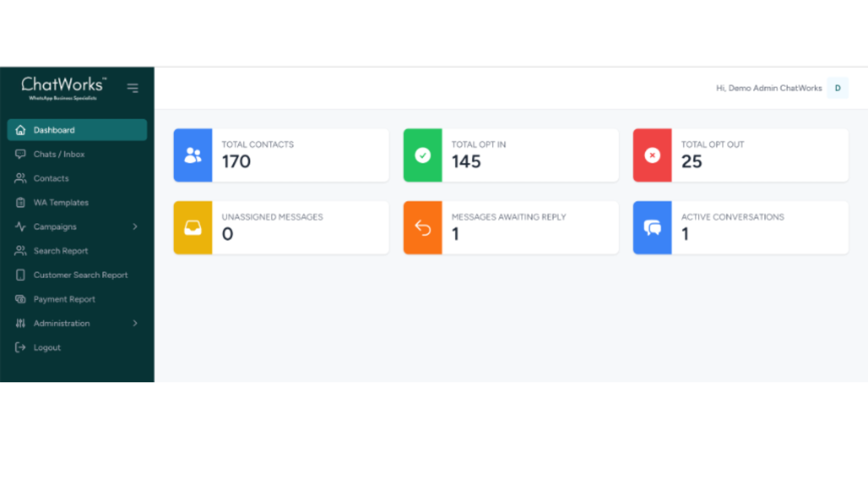The width and height of the screenshot is (868, 488).
Task: Click the UNASSIGNED MESSAGES label
Action: (x=272, y=217)
